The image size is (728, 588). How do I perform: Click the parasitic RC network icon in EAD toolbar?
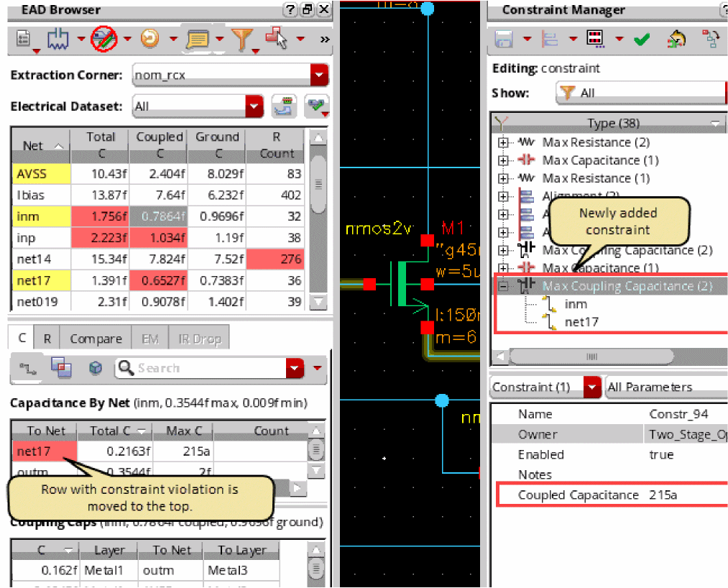57,40
